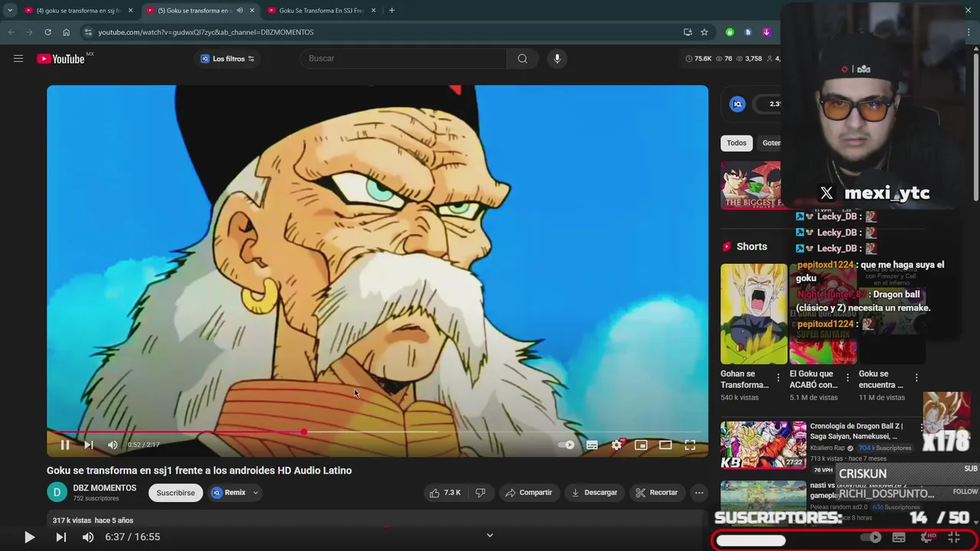The width and height of the screenshot is (980, 551).
Task: Click the Recortar clip button
Action: tap(657, 493)
